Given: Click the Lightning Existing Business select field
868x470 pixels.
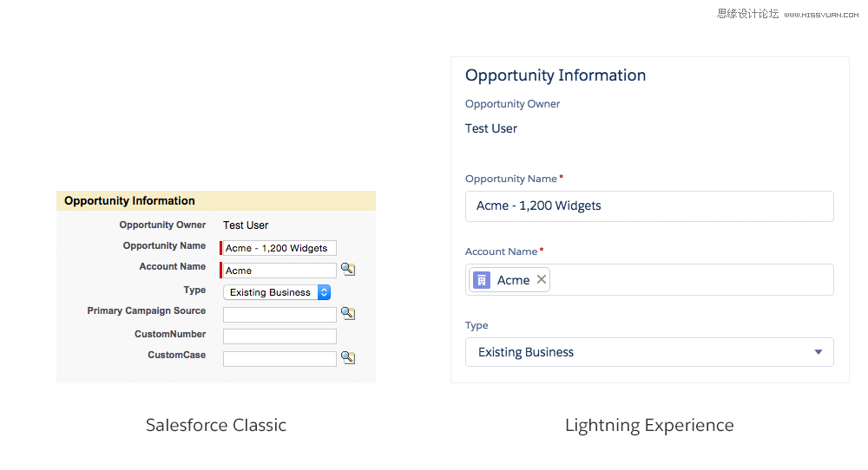Looking at the screenshot, I should click(649, 352).
